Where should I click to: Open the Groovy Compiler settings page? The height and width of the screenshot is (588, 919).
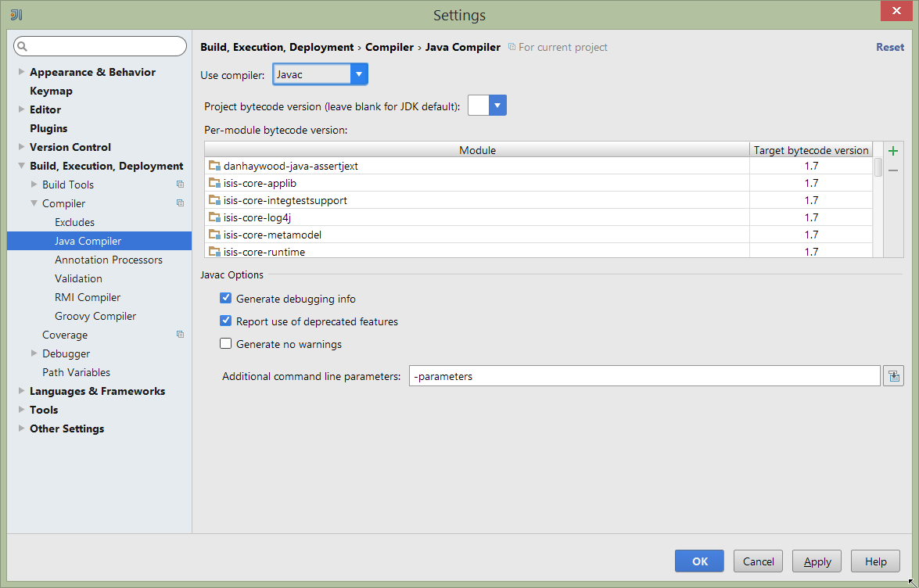[x=95, y=316]
